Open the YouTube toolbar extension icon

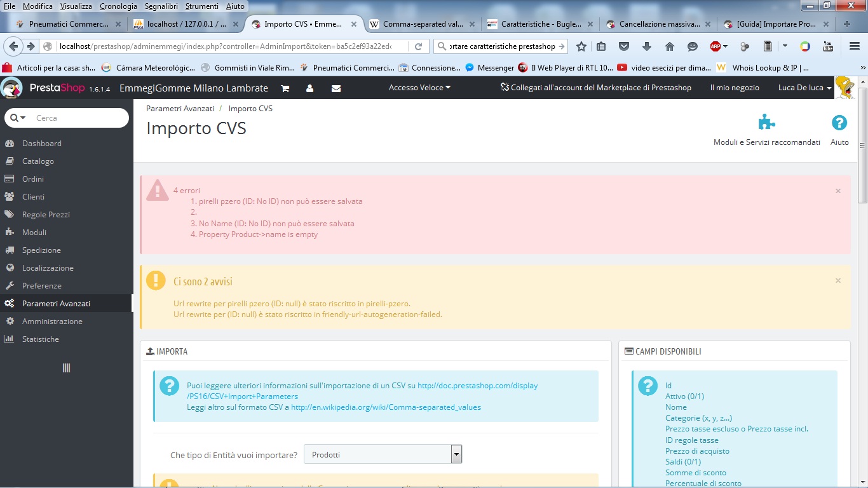(828, 46)
